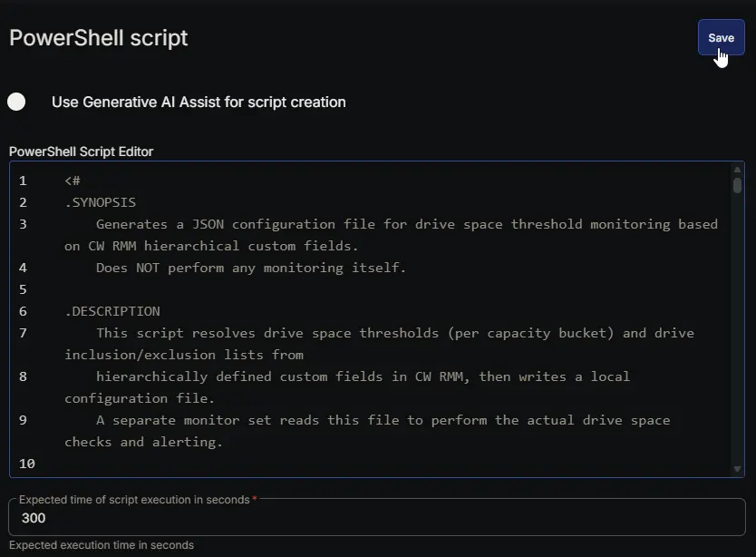Click line number 10 in the gutter

27,464
